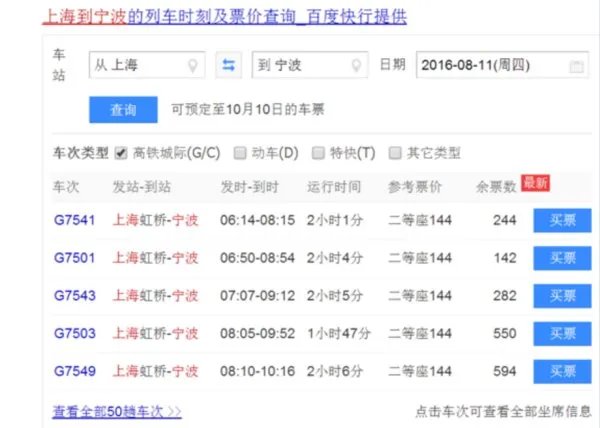Uncheck 高铁城际(G/C) checkbox
The width and height of the screenshot is (600, 428).
(121, 153)
